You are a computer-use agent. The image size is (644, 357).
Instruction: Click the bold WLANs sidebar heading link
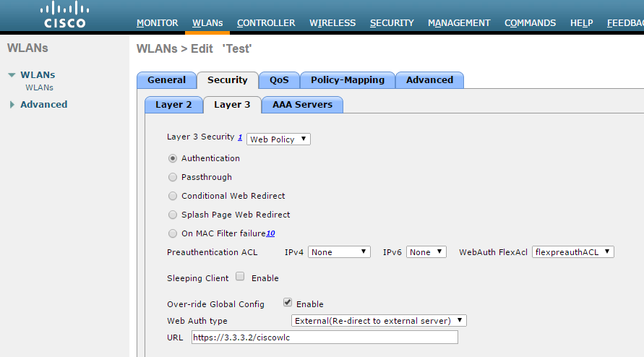click(x=38, y=74)
